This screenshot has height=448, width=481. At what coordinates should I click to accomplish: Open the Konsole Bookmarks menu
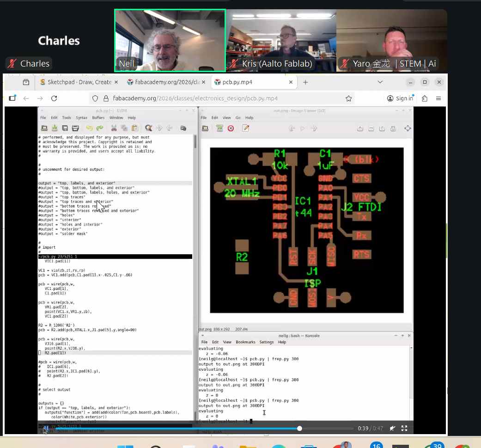(x=245, y=342)
